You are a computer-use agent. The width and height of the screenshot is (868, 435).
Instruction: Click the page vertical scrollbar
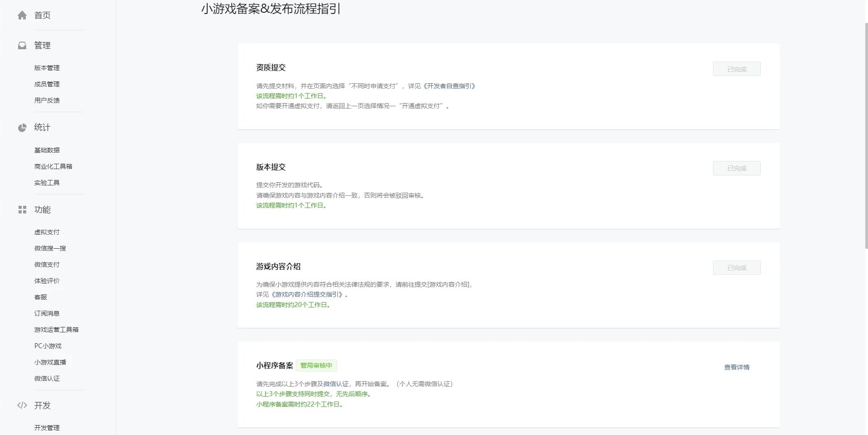pos(866,136)
